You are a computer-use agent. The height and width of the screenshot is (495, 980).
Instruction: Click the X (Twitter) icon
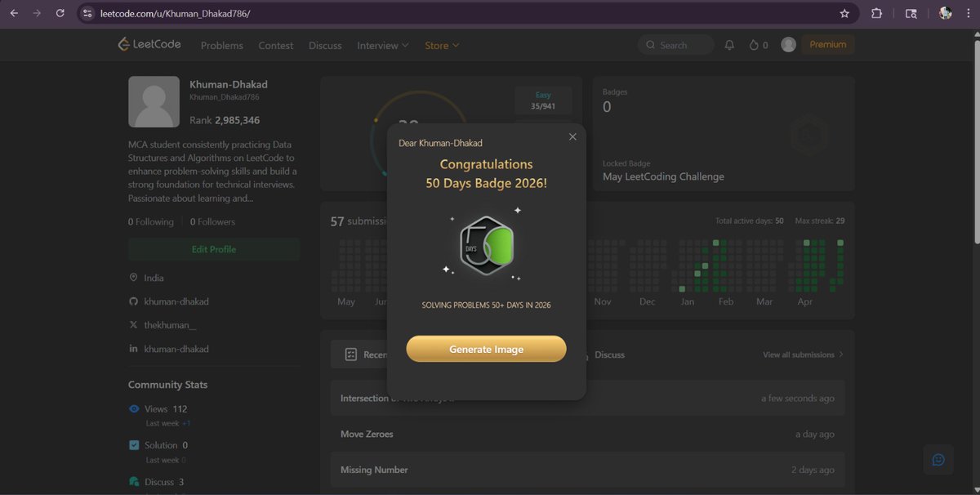(x=133, y=325)
